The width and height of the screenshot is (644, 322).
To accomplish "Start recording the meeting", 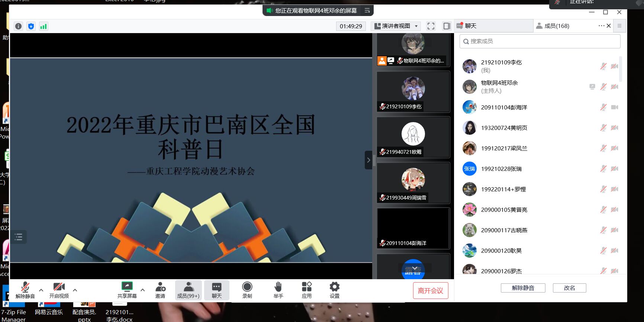I will click(247, 290).
